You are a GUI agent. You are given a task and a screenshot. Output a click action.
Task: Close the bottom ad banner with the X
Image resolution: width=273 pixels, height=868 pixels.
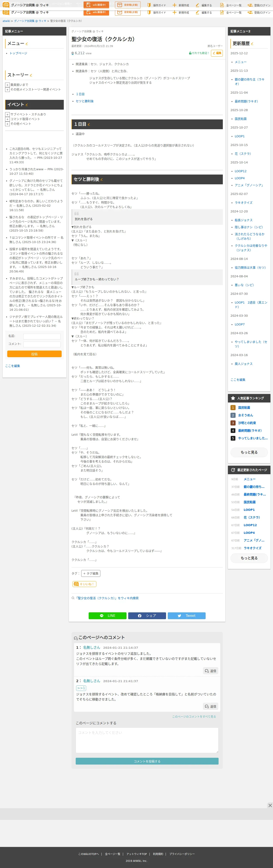[x=270, y=805]
